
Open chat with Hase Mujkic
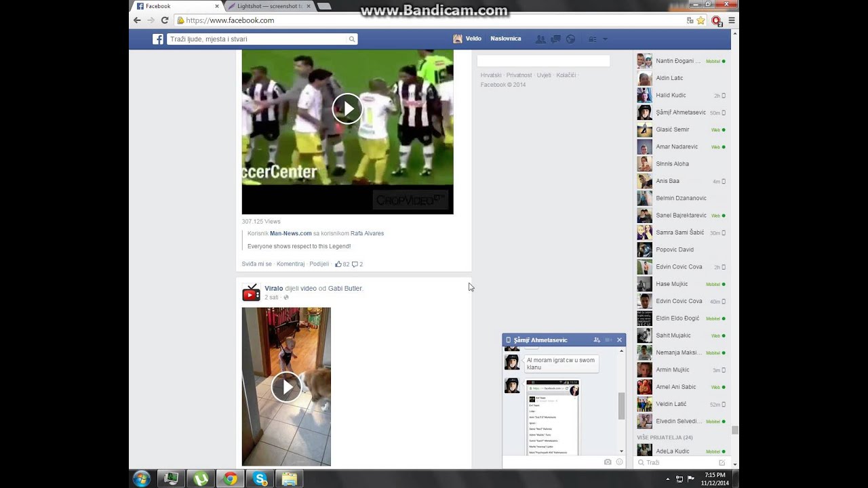coord(682,284)
